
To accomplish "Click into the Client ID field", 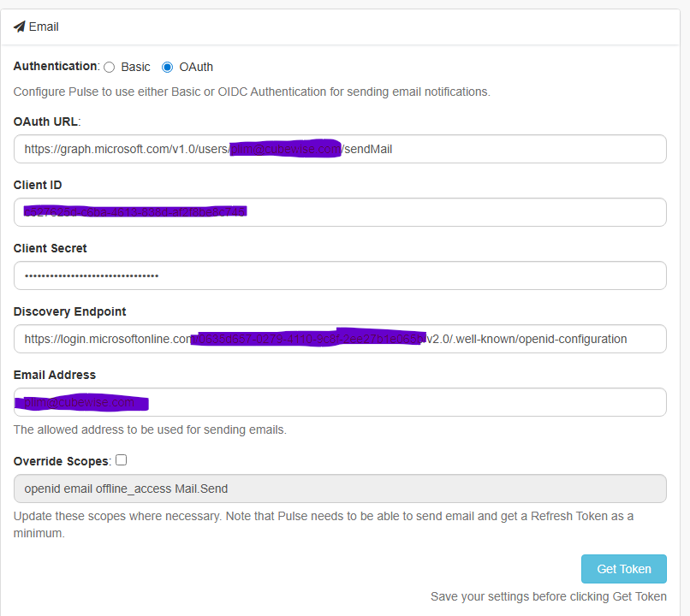I will (x=340, y=212).
